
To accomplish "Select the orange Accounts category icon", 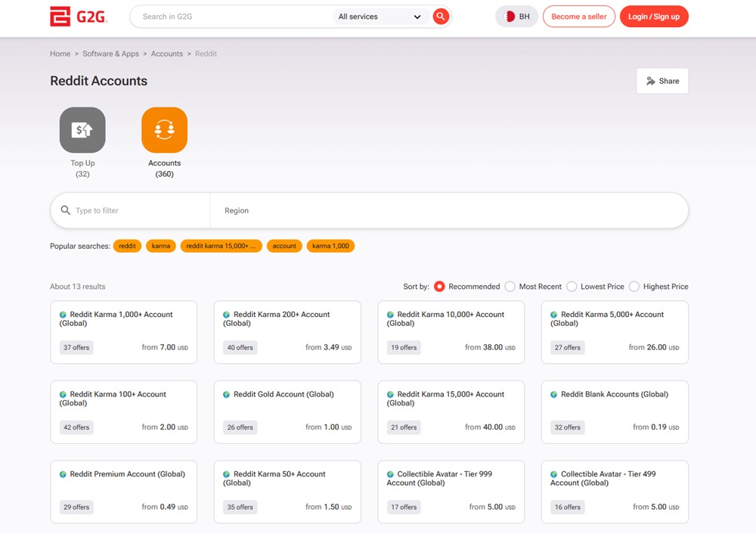I will 164,130.
